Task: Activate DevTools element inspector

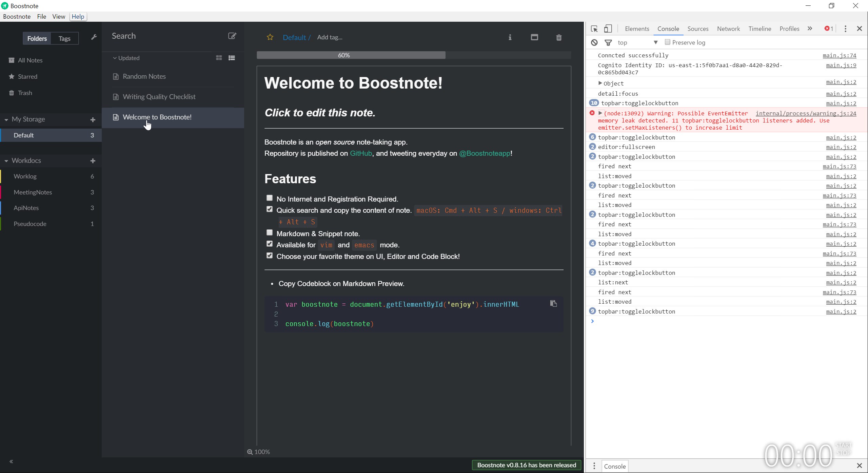Action: coord(594,29)
